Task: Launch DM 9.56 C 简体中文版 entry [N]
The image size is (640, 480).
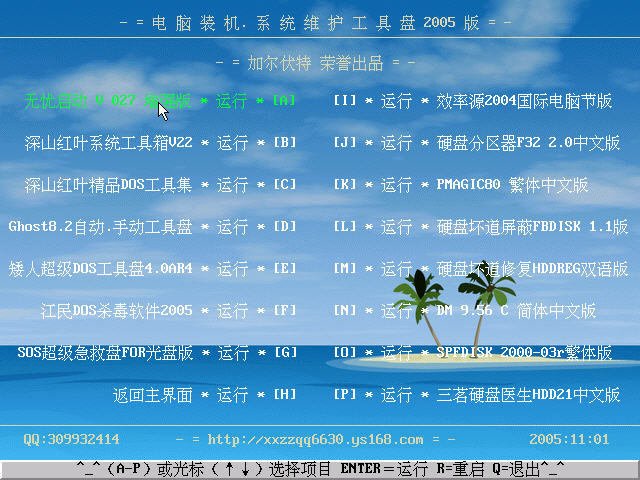Action: [x=465, y=311]
